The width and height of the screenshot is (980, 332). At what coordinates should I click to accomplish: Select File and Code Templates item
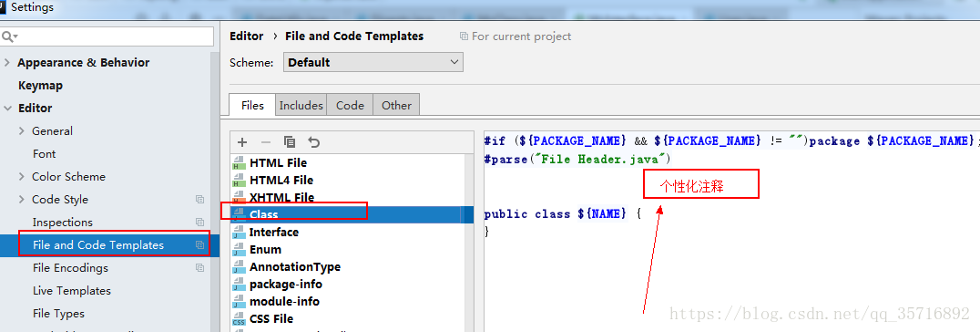[98, 245]
